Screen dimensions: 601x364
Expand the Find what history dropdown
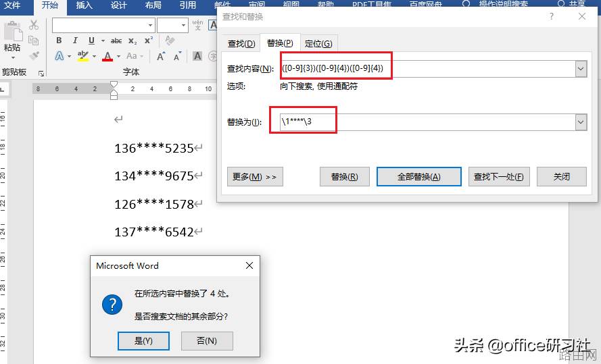581,69
